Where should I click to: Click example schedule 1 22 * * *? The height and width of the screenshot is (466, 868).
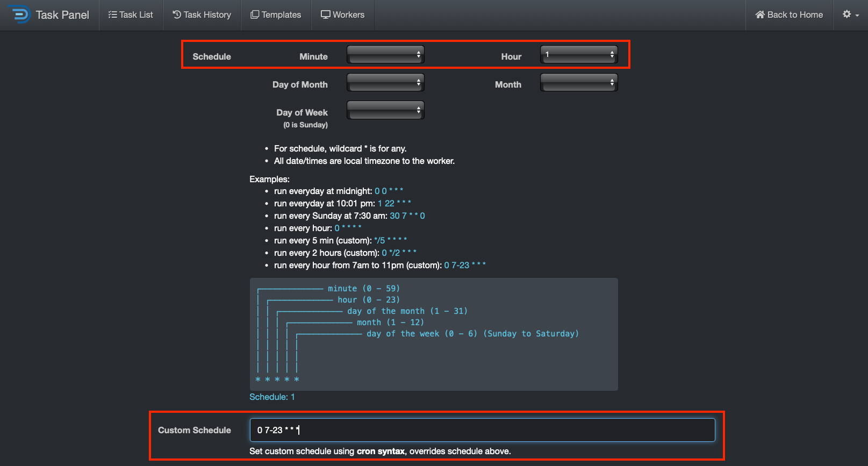[394, 203]
